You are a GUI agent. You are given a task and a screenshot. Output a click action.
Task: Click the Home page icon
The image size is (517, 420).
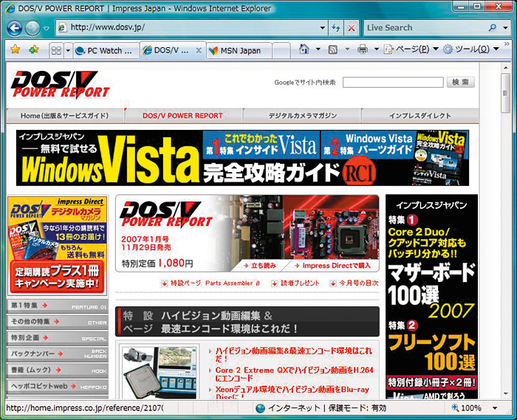304,50
